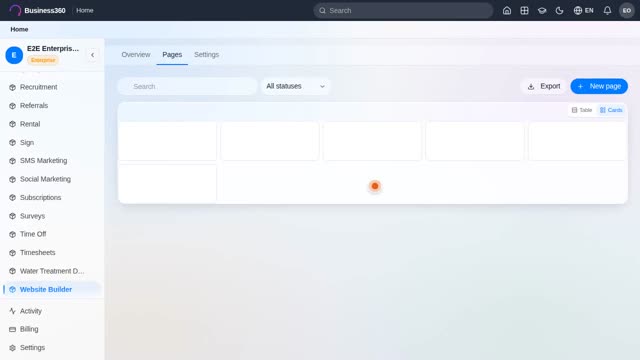Click the Rental cube icon

12,124
